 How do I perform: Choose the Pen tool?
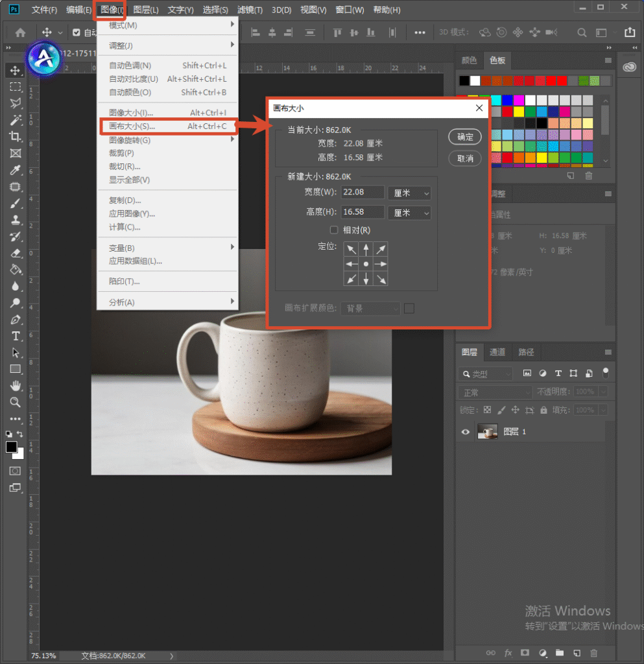click(16, 320)
